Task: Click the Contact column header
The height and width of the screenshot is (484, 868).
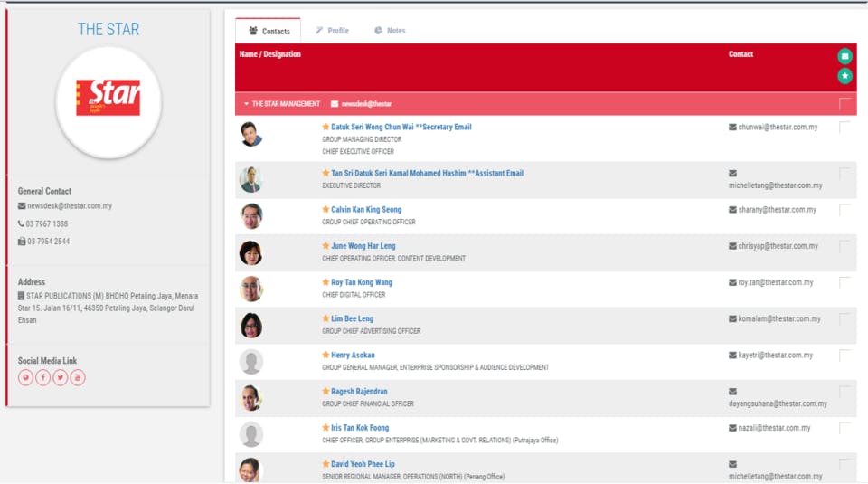Action: click(x=741, y=54)
